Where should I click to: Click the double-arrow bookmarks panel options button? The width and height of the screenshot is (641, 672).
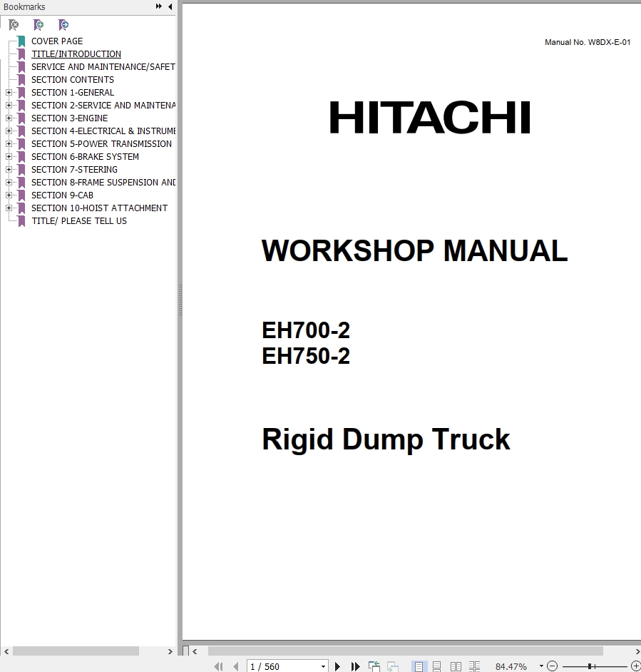159,6
